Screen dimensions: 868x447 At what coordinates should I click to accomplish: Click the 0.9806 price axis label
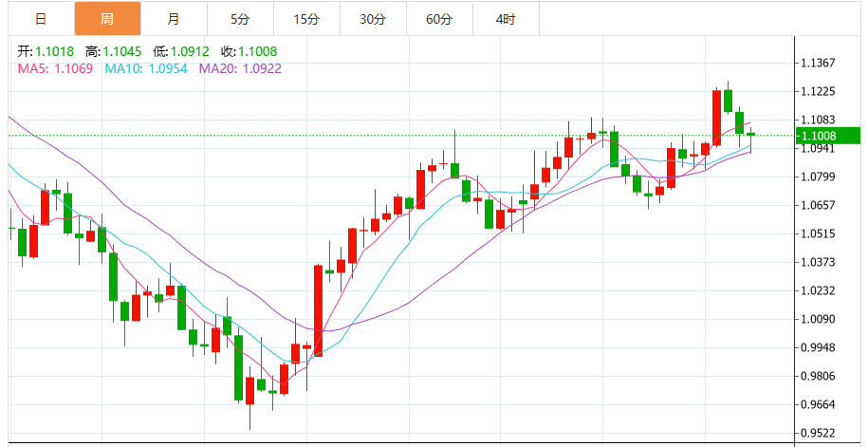coord(819,376)
